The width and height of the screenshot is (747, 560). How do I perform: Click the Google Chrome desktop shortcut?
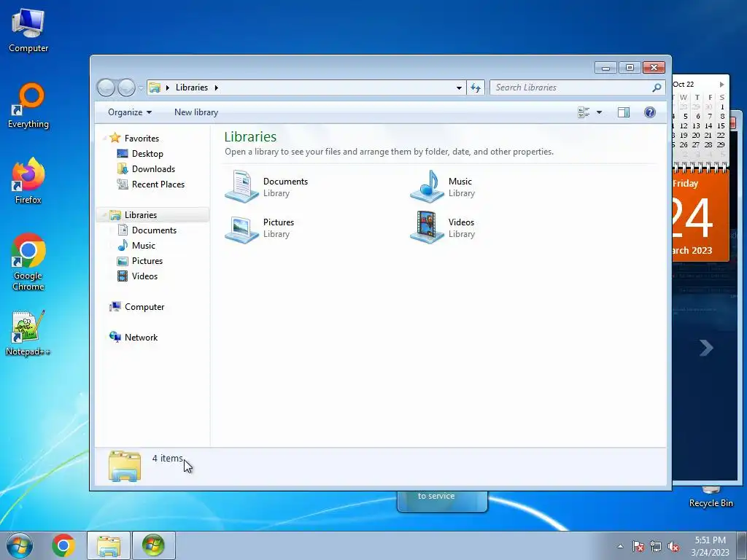click(x=28, y=262)
